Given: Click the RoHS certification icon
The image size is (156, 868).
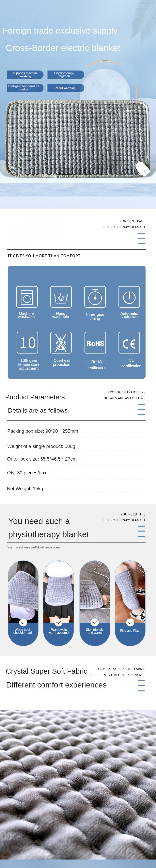Looking at the screenshot, I should (95, 342).
